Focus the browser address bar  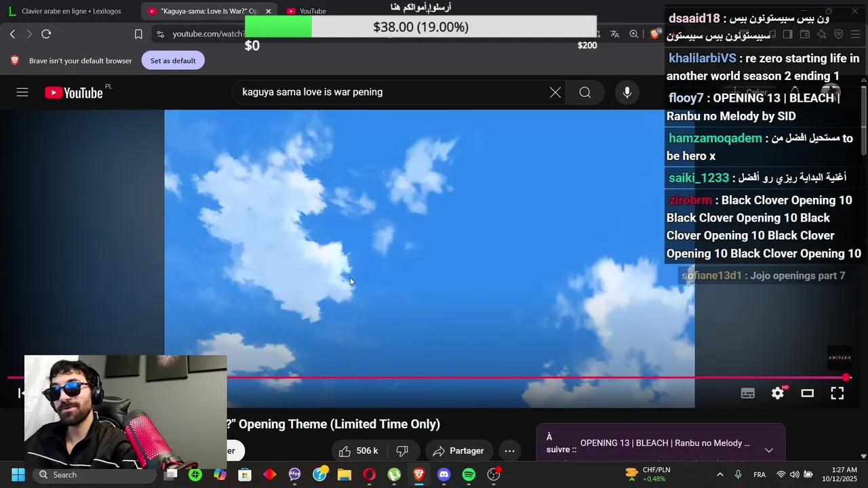(208, 34)
